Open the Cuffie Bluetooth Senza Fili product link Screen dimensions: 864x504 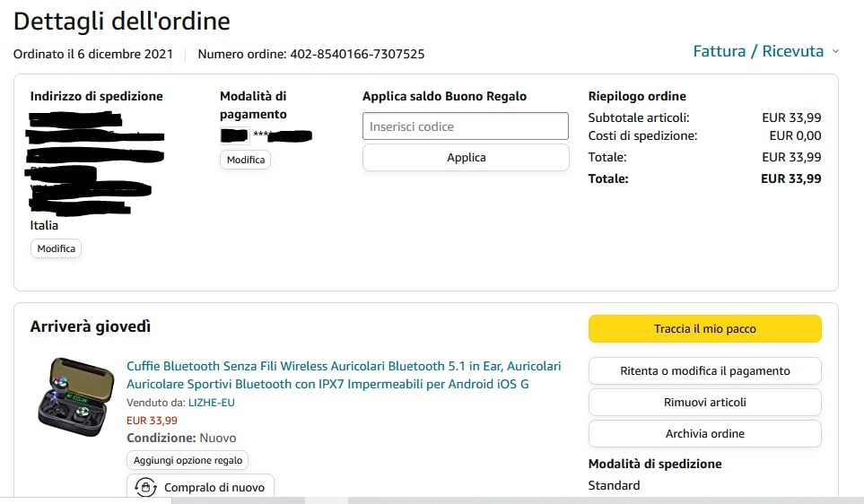point(344,375)
